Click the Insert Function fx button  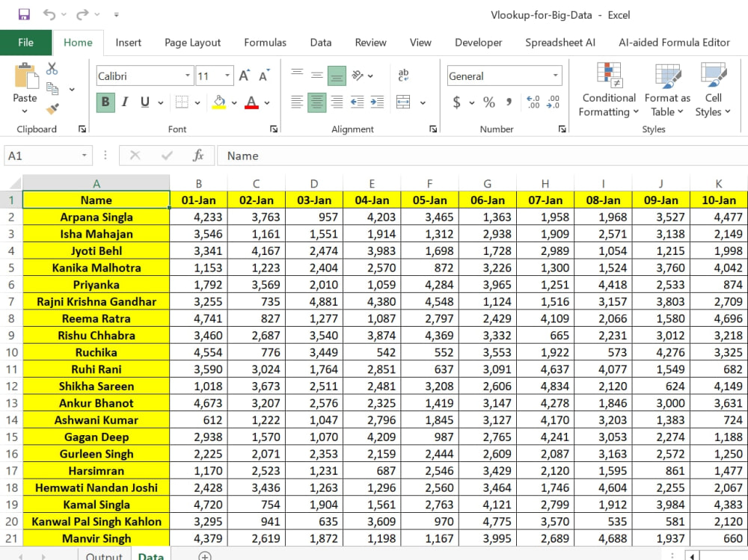pyautogui.click(x=198, y=156)
